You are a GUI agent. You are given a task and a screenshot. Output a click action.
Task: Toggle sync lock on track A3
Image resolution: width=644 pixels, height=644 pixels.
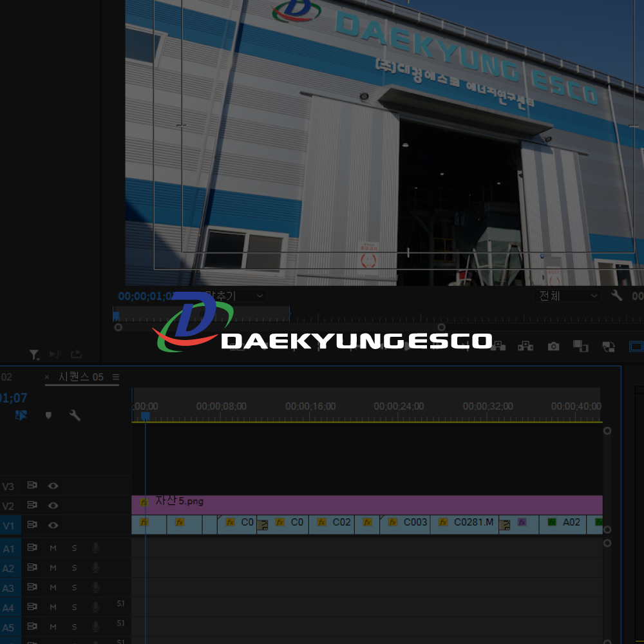(32, 587)
